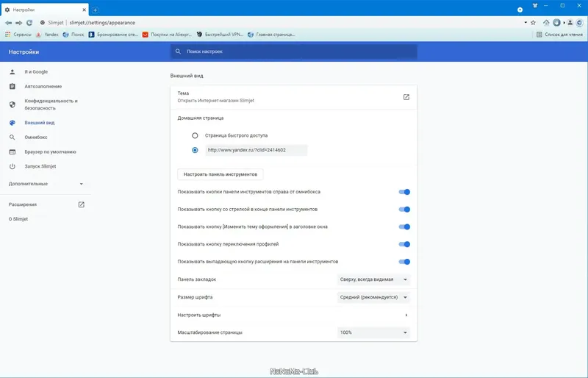588x378 pixels.
Task: Select Страница быстрого доступа radio button
Action: pyautogui.click(x=195, y=135)
